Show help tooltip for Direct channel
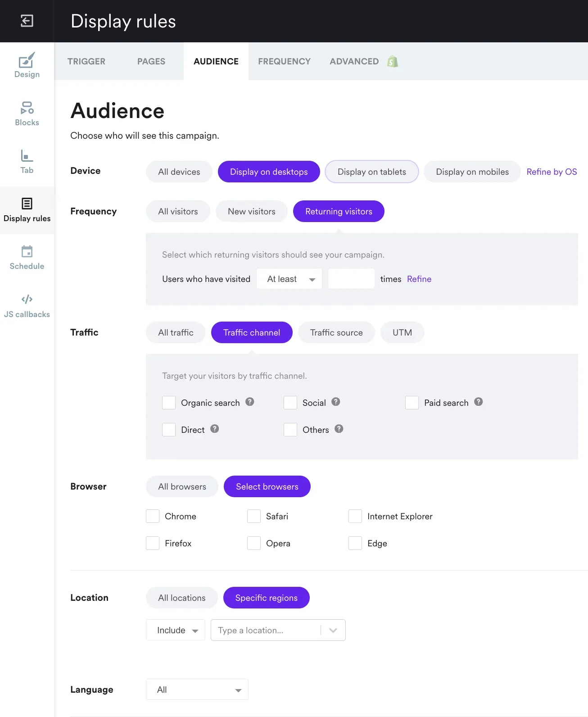 tap(215, 429)
